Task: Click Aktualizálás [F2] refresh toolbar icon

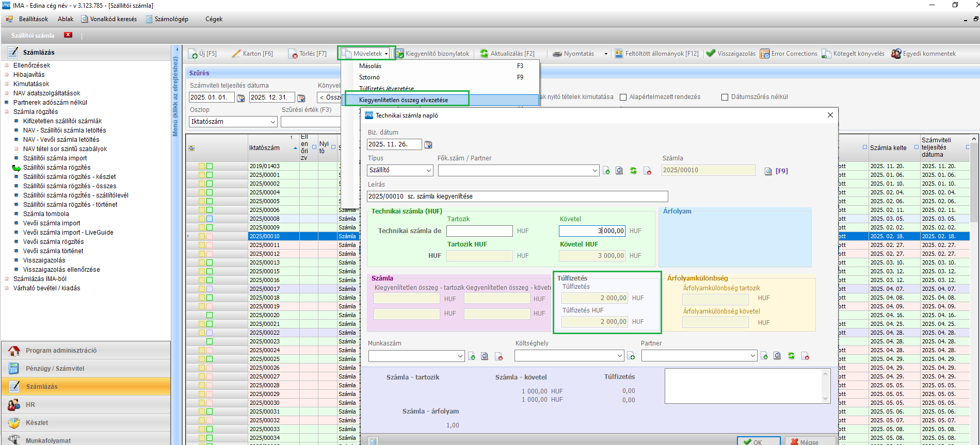Action: [x=484, y=54]
